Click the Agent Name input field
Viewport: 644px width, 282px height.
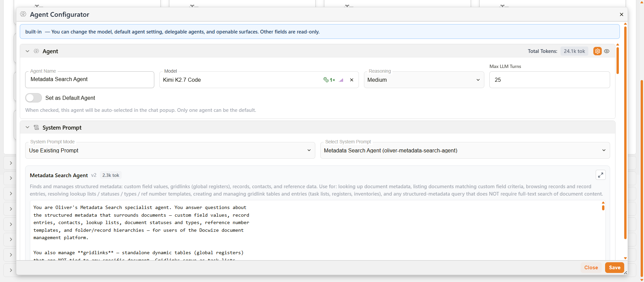[90, 80]
